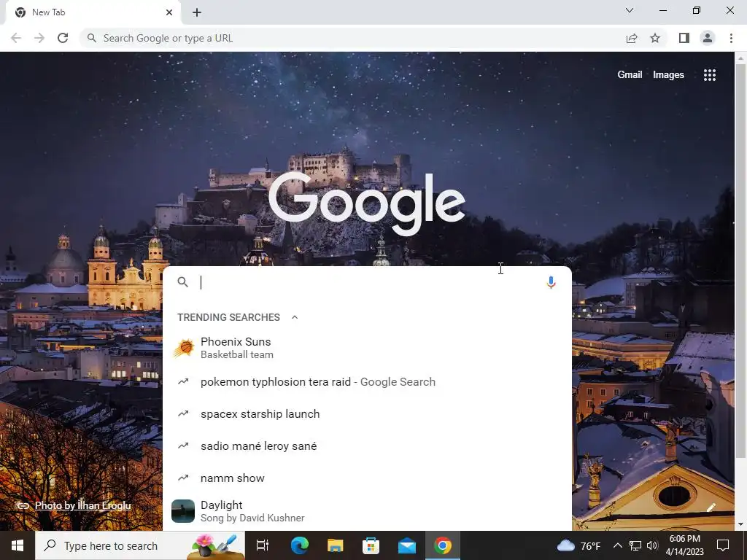The height and width of the screenshot is (560, 747).
Task: Click the taskbar clock showing 6:06 PM
Action: coord(684,545)
